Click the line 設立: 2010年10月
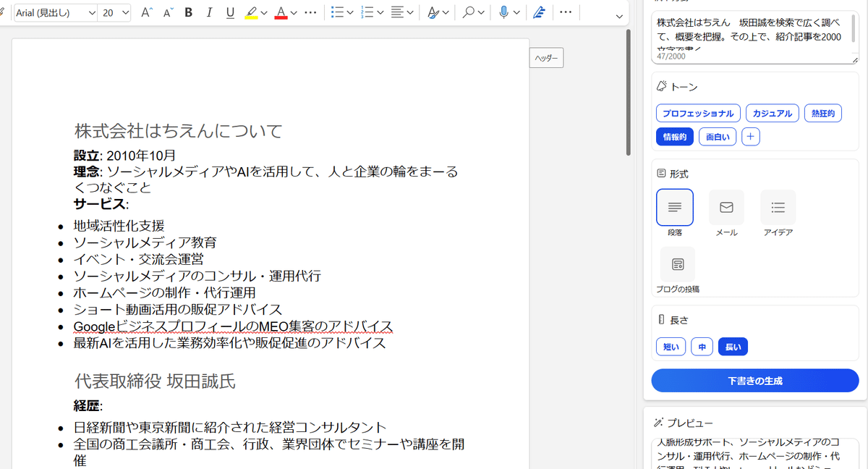 coord(124,156)
